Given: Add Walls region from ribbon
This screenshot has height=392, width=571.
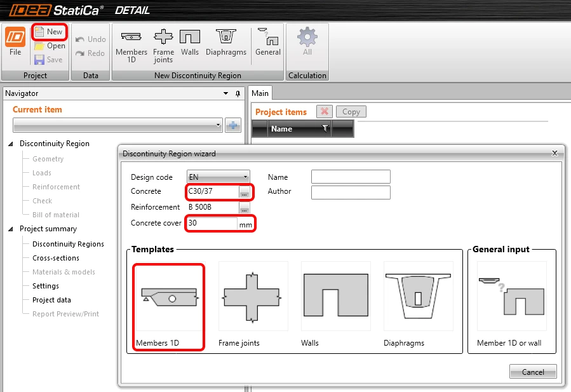Looking at the screenshot, I should (x=190, y=42).
